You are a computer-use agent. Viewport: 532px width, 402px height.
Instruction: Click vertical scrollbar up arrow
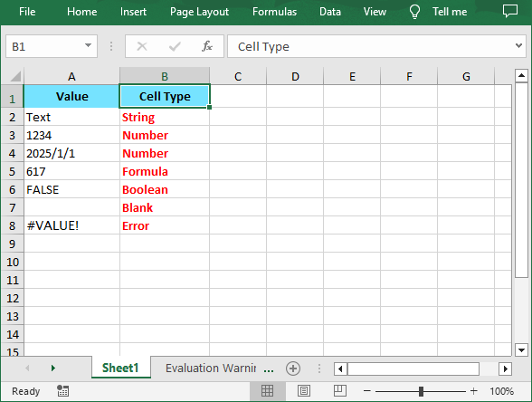tap(521, 75)
